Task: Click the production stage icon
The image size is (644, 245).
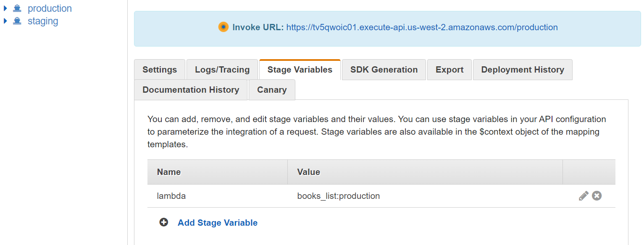Action: coord(17,8)
